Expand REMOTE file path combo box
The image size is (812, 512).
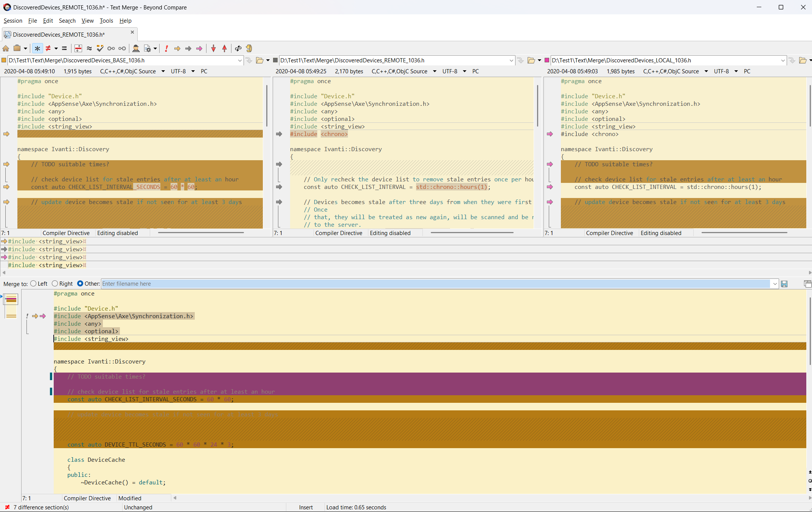click(x=511, y=60)
